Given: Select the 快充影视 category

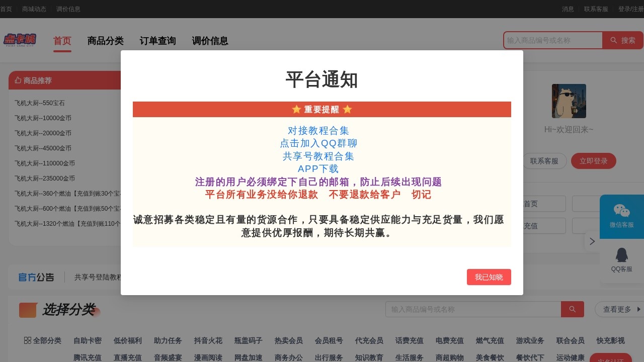Looking at the screenshot, I should click(611, 340).
